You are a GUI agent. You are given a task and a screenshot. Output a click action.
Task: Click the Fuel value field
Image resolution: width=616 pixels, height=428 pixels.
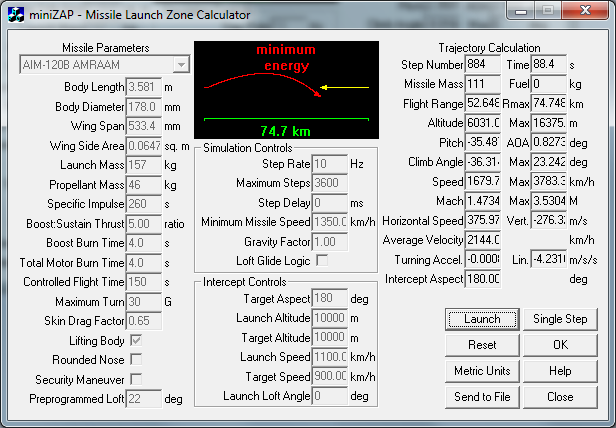(549, 84)
